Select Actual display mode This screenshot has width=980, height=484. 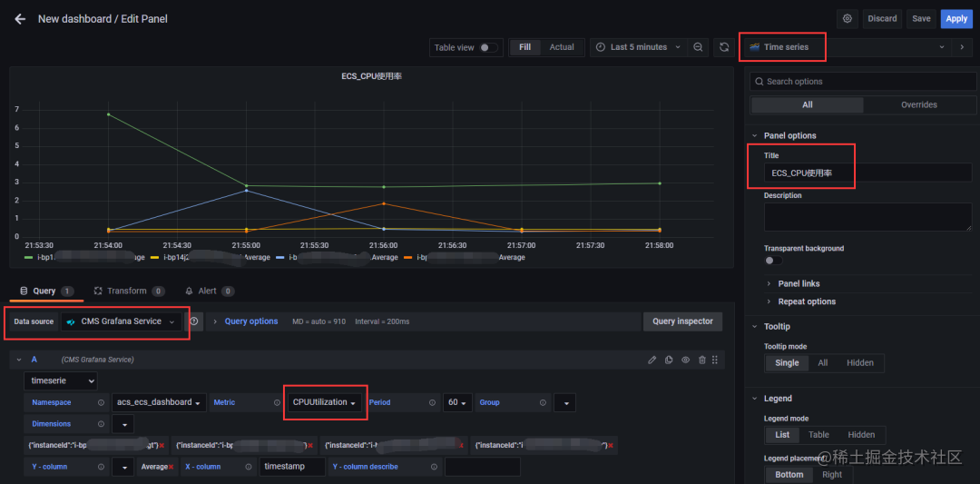coord(562,47)
